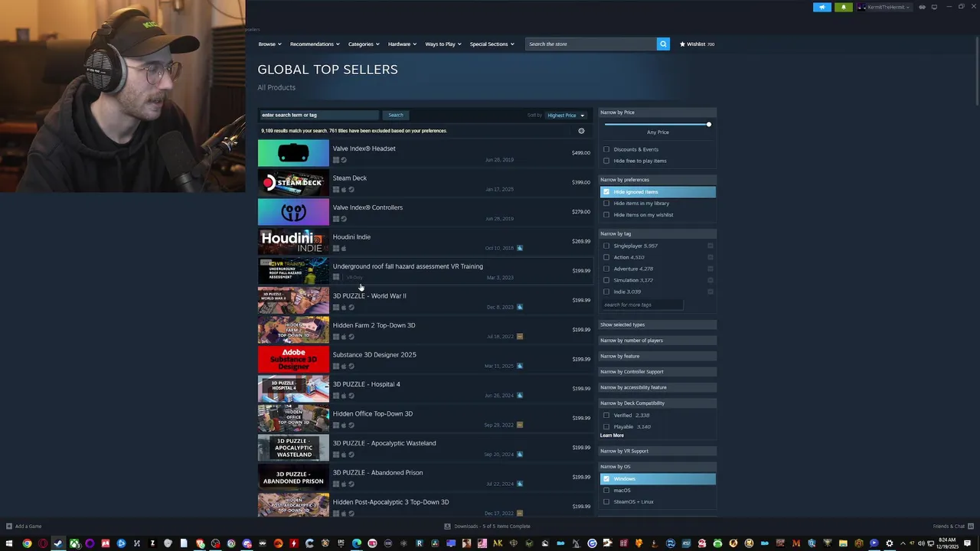
Task: Uncheck Hide ignored items
Action: [x=606, y=192]
